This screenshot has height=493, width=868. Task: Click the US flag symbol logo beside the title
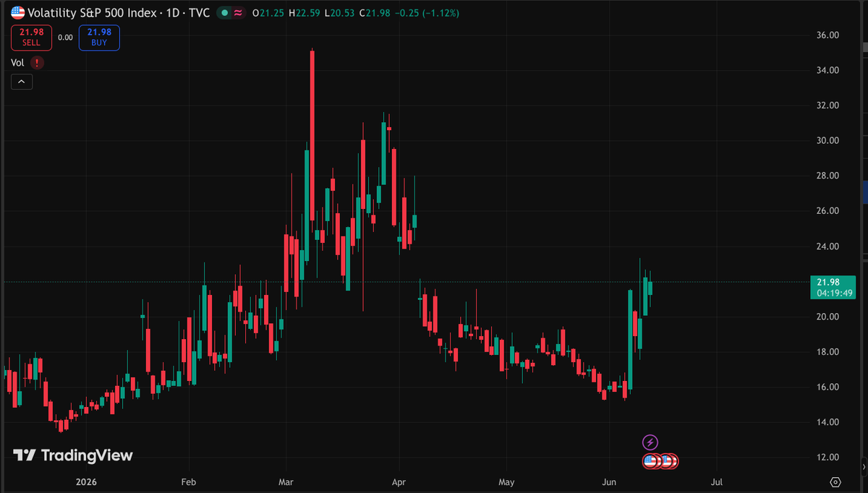click(x=17, y=13)
